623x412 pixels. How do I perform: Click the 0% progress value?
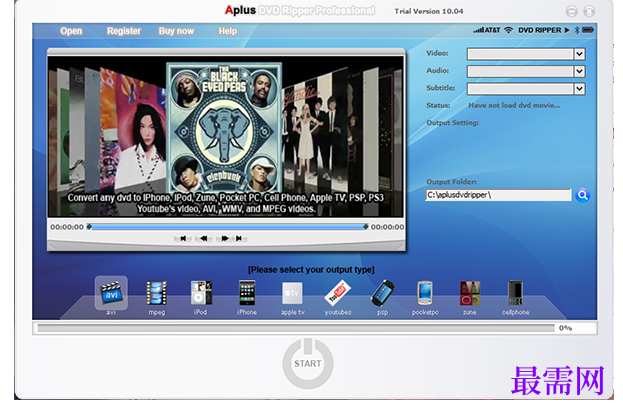click(565, 328)
